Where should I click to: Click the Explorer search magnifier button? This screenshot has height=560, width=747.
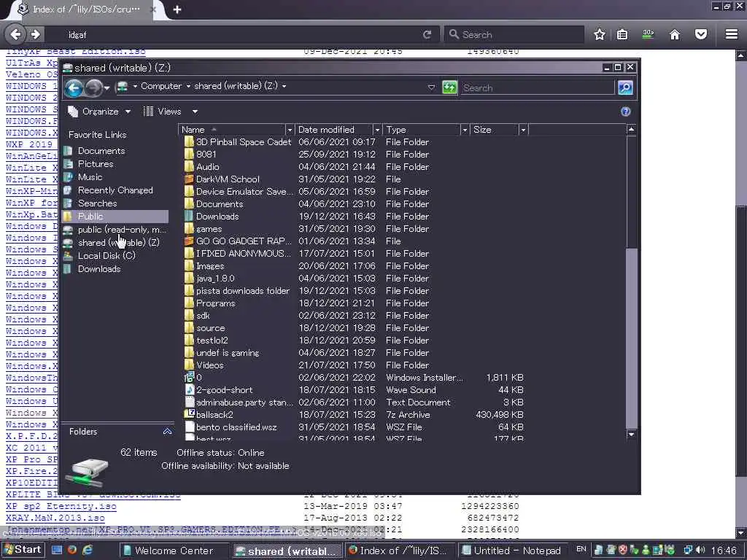pos(625,87)
